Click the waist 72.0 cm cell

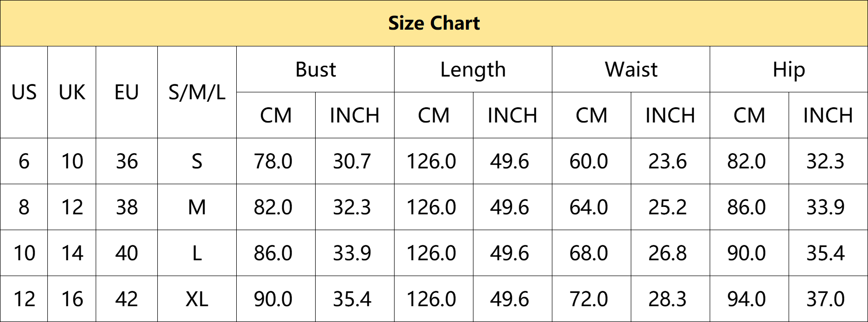pos(592,299)
